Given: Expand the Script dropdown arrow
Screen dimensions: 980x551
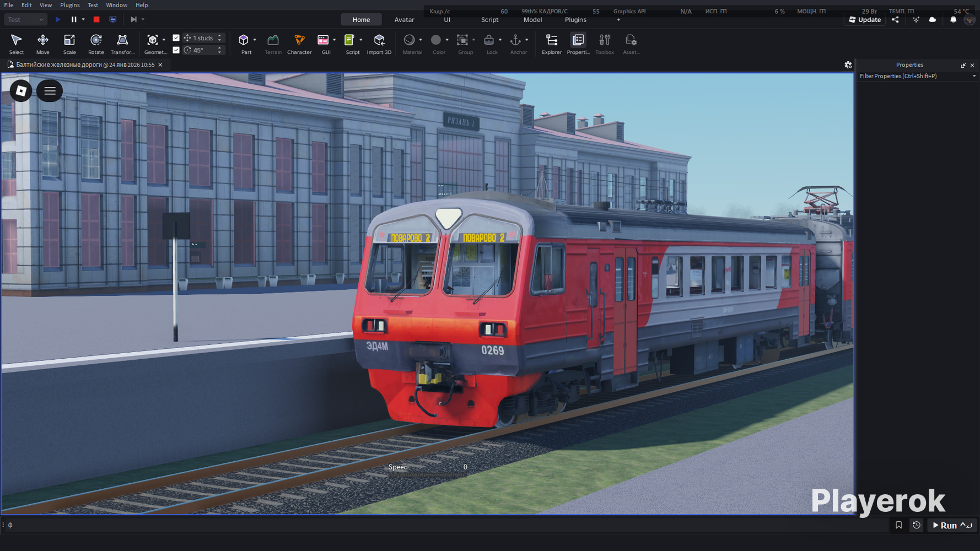Looking at the screenshot, I should pos(361,40).
